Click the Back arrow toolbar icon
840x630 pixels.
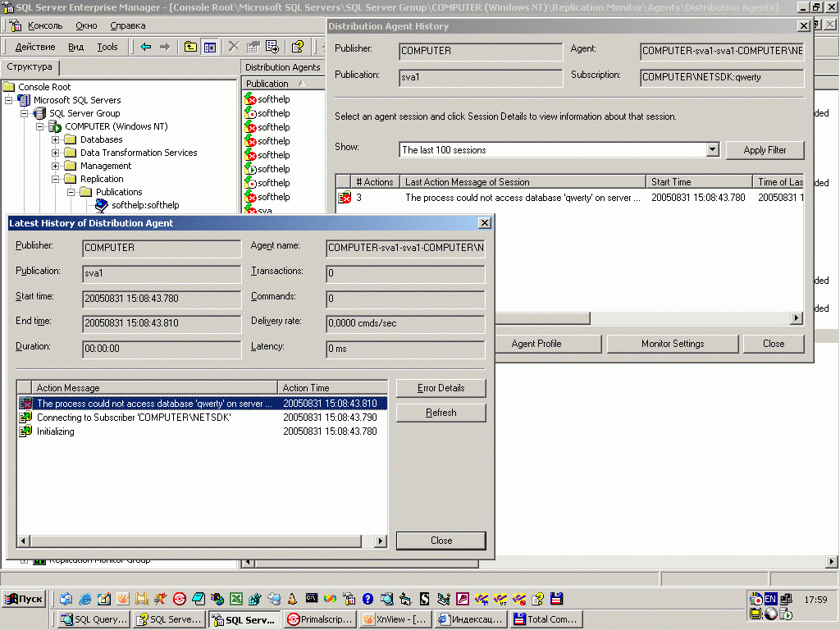pyautogui.click(x=146, y=47)
